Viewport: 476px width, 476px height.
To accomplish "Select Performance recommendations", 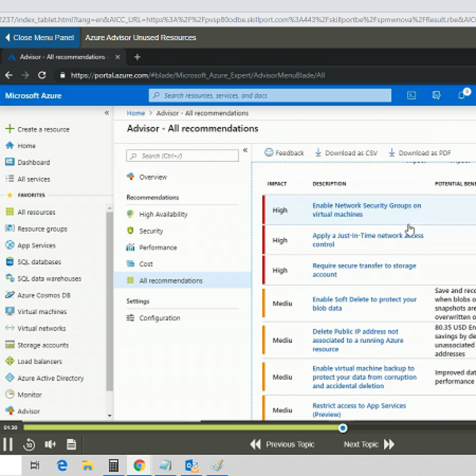I will tap(152, 248).
